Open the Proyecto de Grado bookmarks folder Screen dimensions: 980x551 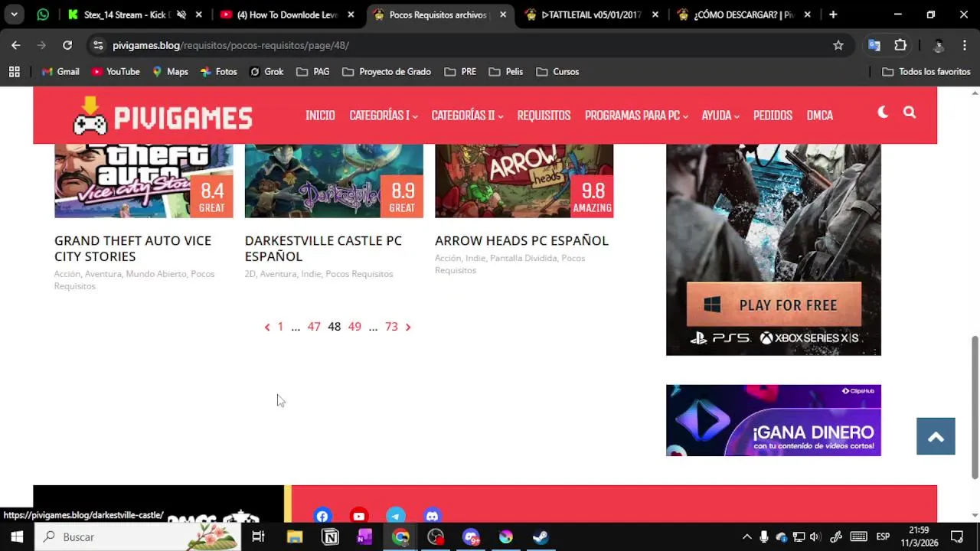(x=387, y=71)
